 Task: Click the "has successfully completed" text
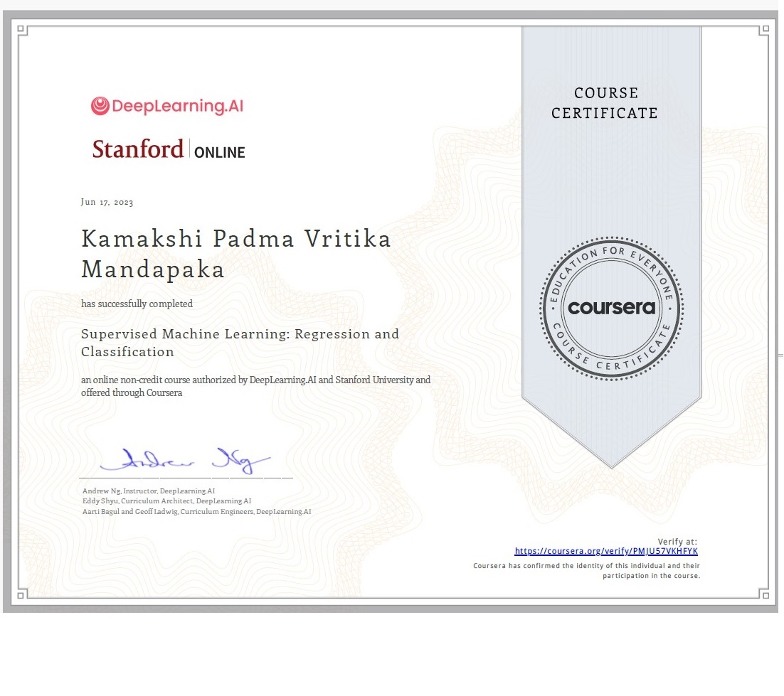click(137, 304)
